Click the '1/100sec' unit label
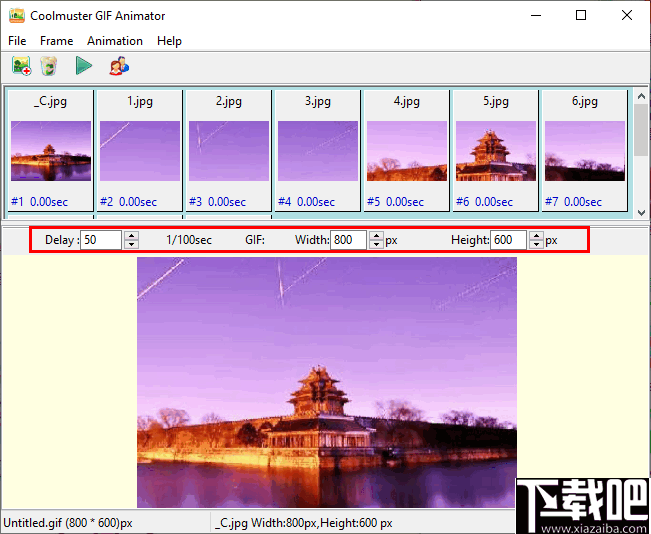Viewport: 651px width, 534px height. point(189,240)
